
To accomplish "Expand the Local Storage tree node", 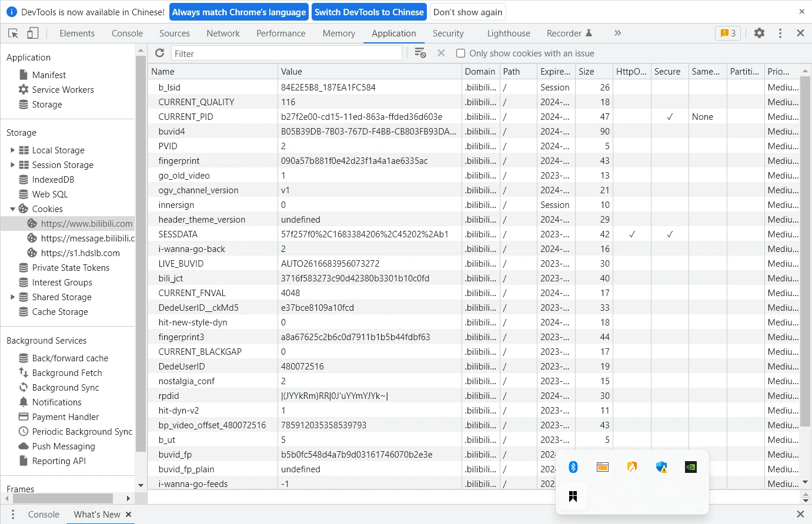I will point(12,150).
